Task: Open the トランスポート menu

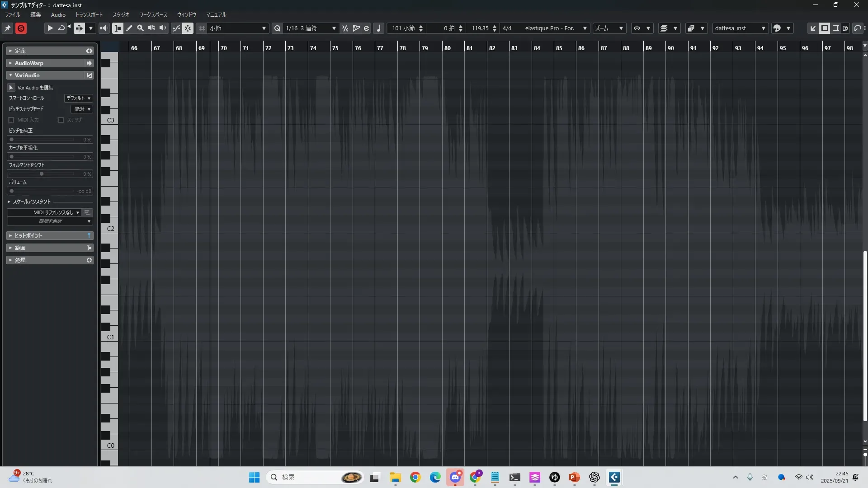Action: (89, 15)
